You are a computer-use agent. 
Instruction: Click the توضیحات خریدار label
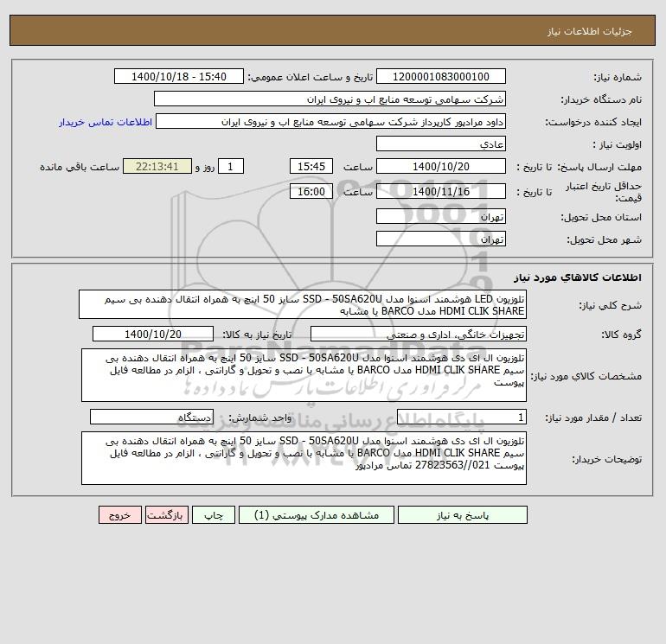tap(606, 459)
